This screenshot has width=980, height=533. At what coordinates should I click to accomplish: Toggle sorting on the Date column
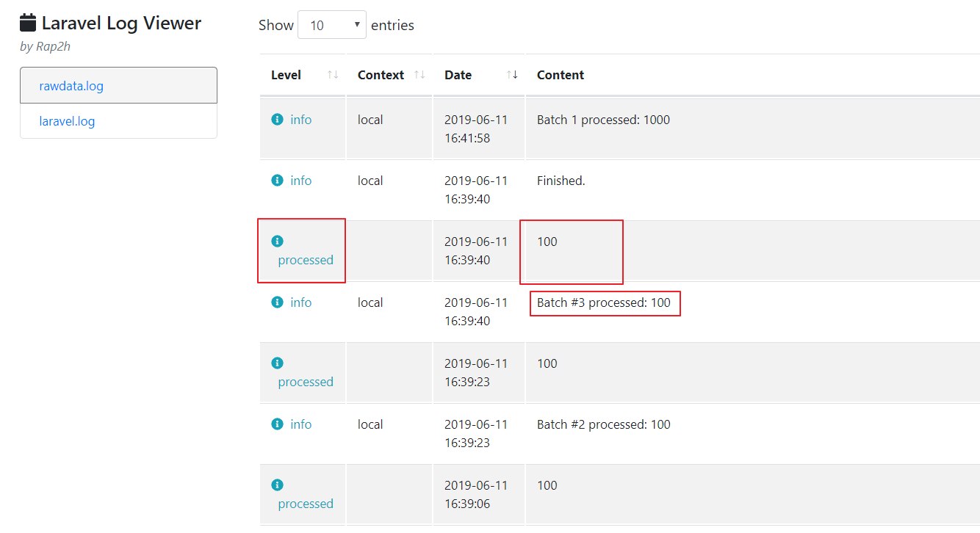tap(512, 74)
